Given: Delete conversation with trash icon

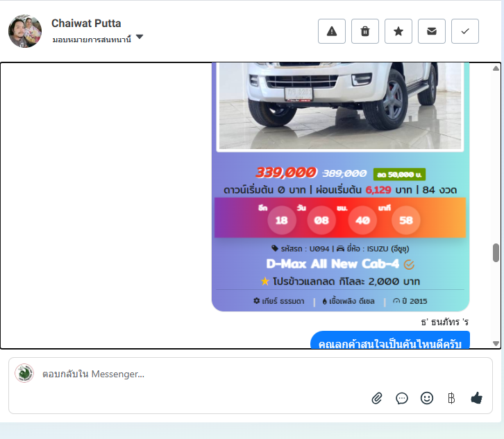Looking at the screenshot, I should pyautogui.click(x=365, y=31).
